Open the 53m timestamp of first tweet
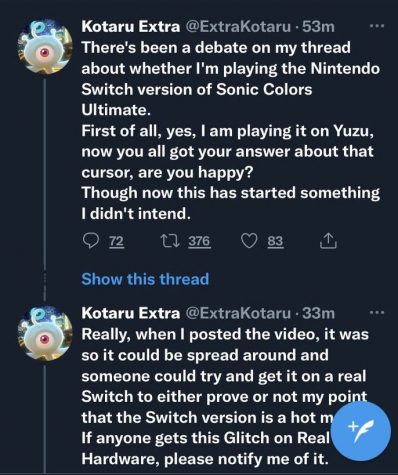Viewport: 398px width, 475px height. tap(318, 26)
